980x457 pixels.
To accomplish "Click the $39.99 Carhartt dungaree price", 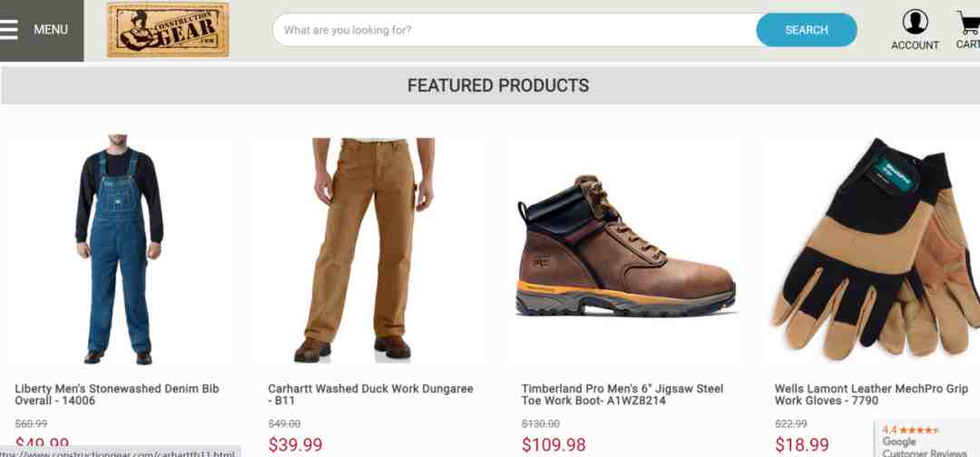I will (295, 445).
